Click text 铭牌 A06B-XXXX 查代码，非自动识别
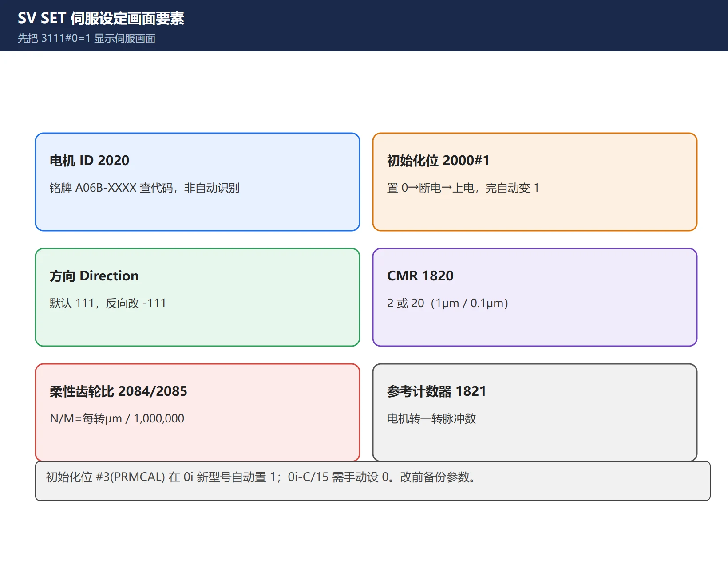 point(144,188)
